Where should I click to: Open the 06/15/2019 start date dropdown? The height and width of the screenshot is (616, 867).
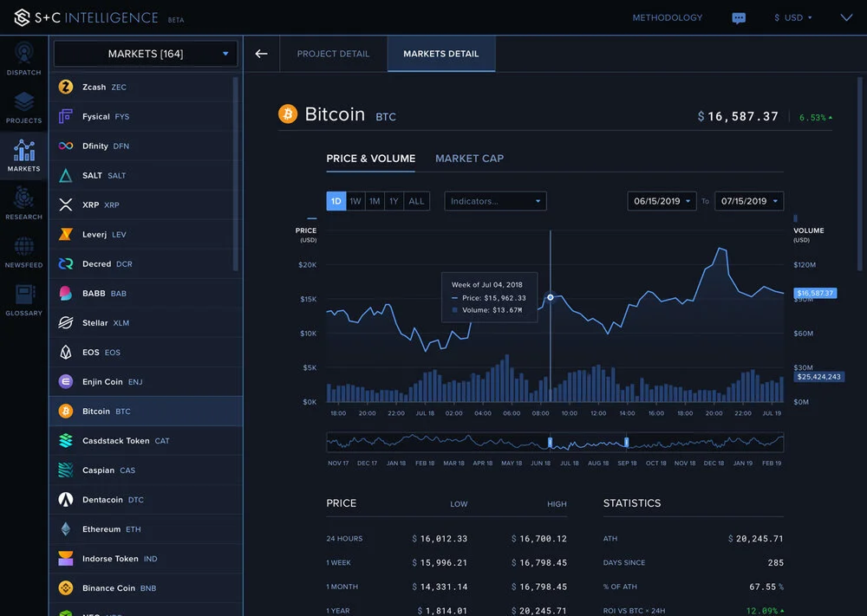[662, 201]
